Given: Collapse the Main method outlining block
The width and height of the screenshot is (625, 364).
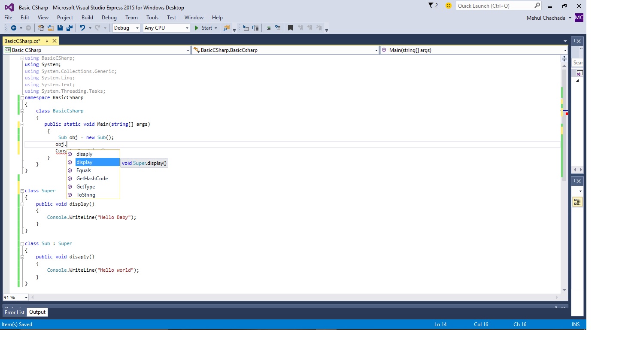Looking at the screenshot, I should click(22, 124).
